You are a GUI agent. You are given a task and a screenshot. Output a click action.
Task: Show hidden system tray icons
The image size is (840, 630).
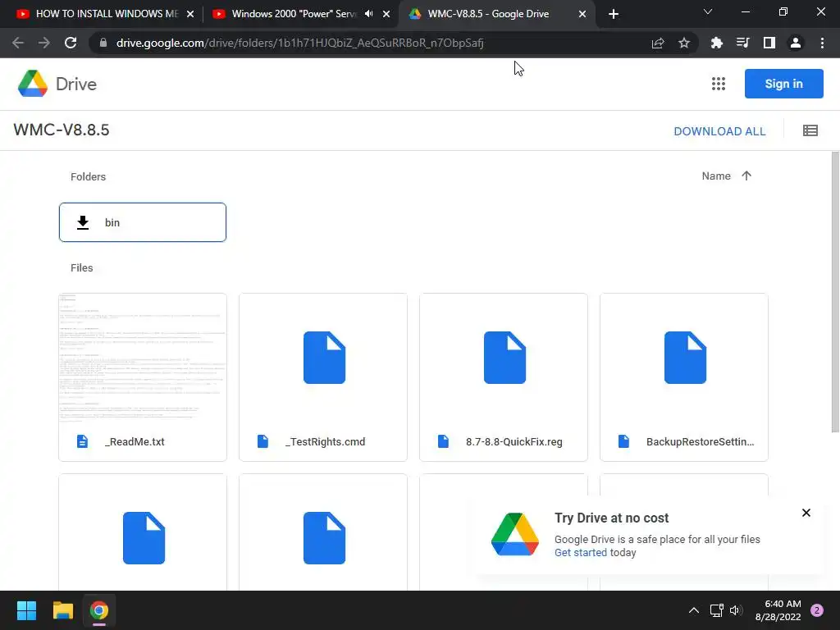pyautogui.click(x=694, y=610)
